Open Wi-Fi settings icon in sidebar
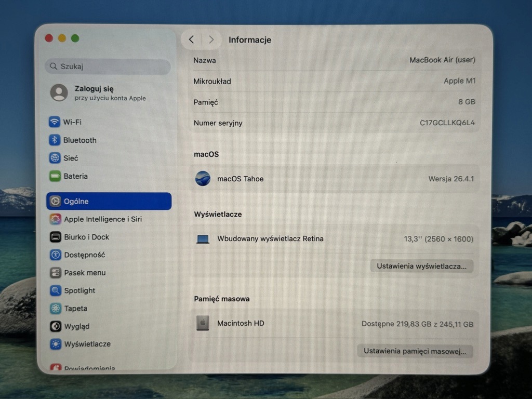Viewport: 532px width, 399px height. (54, 122)
